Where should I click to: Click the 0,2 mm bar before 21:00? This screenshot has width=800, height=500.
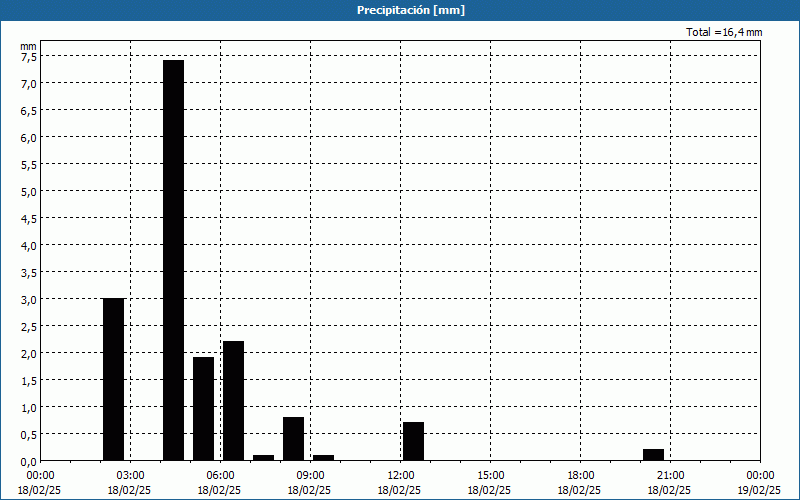click(654, 455)
